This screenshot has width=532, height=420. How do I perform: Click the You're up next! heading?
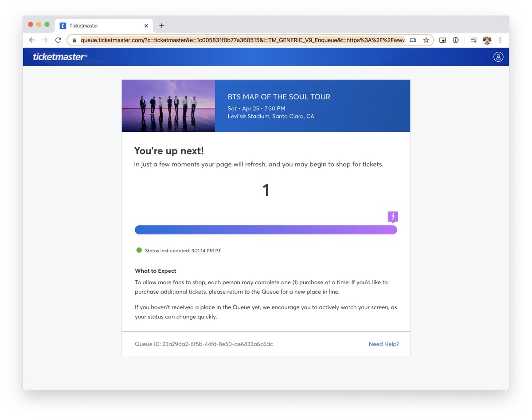pyautogui.click(x=169, y=151)
